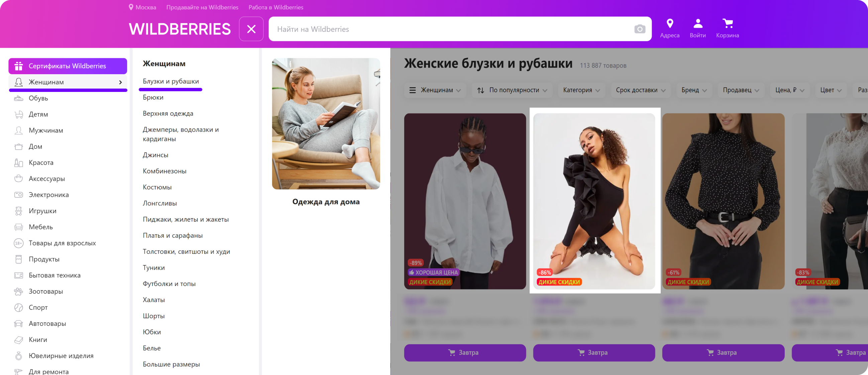The width and height of the screenshot is (868, 375).
Task: Select the shoe icon next to Обувь
Action: coord(18,98)
